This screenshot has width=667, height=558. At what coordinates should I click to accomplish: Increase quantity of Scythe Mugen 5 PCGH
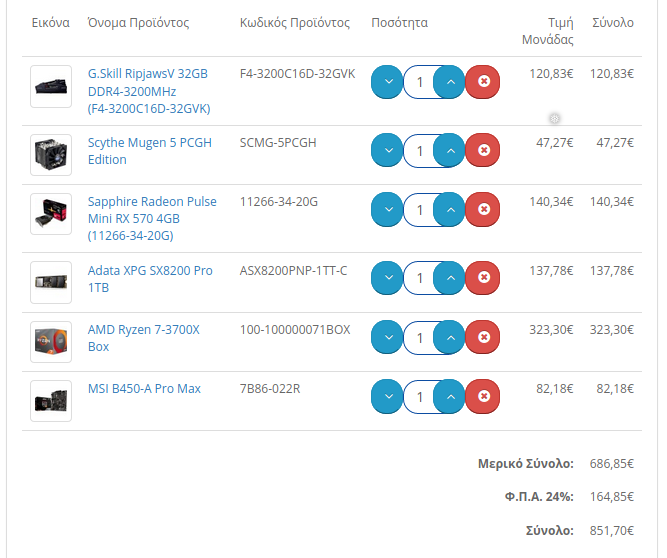pos(450,150)
